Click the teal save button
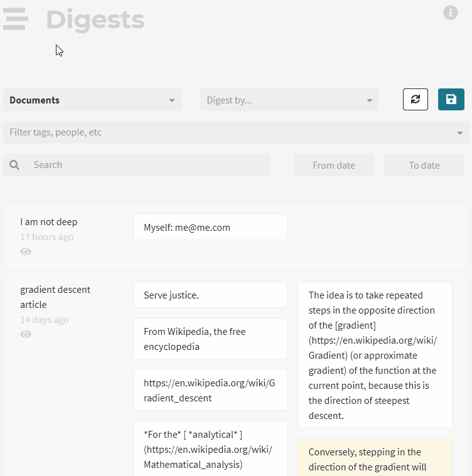 tap(451, 99)
